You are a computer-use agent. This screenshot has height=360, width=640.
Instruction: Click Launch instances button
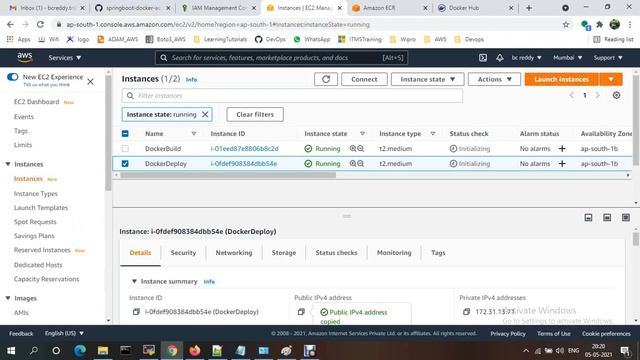[x=562, y=79]
